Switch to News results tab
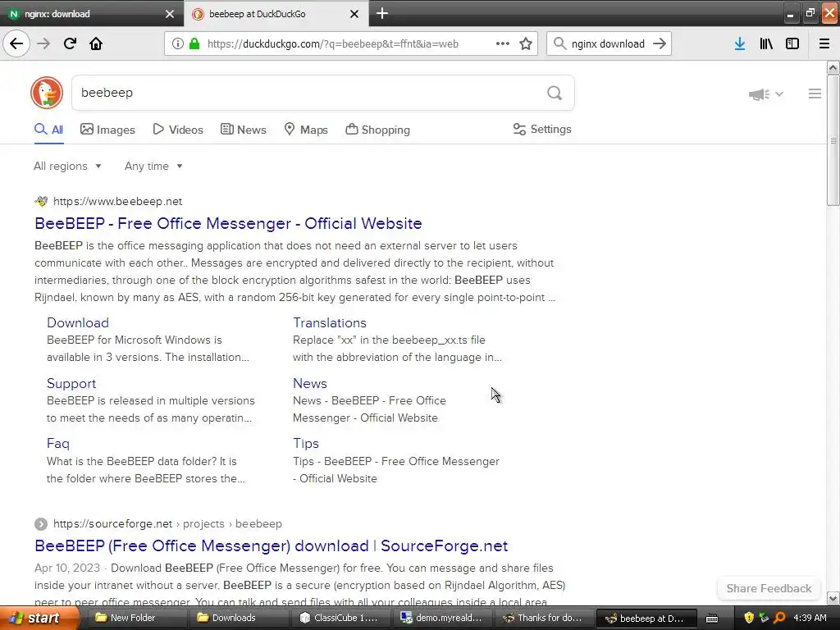The image size is (840, 630). pos(243,130)
